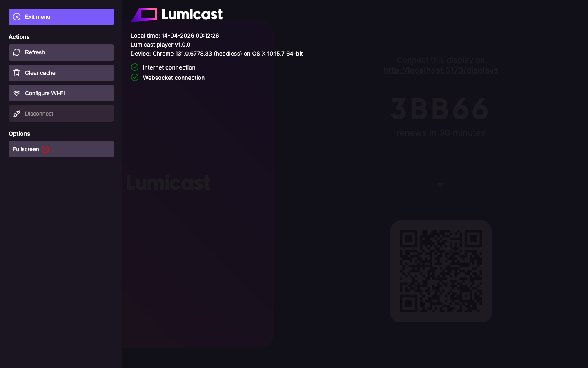The width and height of the screenshot is (588, 368).
Task: Select the Disconnect action button
Action: 61,114
